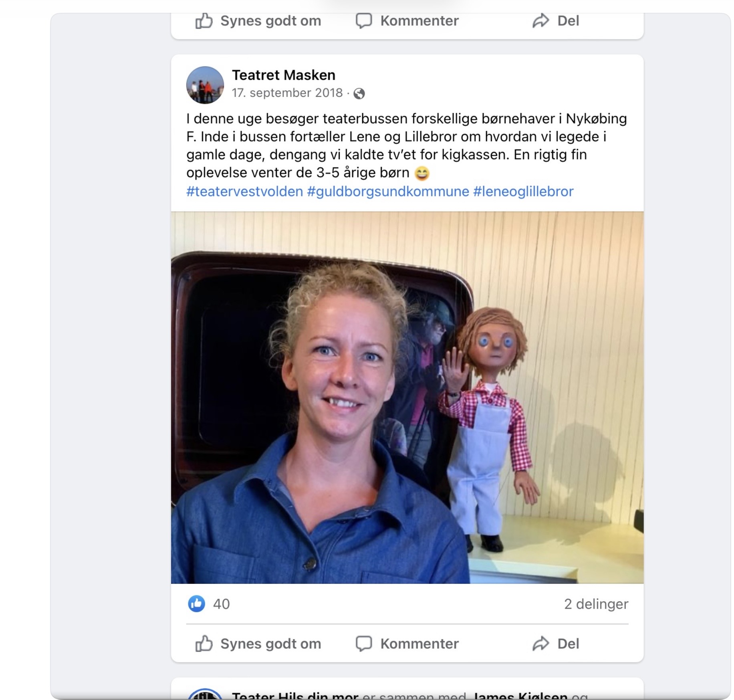Open the post photo with puppet
Screen dimensions: 734x700
pos(407,397)
